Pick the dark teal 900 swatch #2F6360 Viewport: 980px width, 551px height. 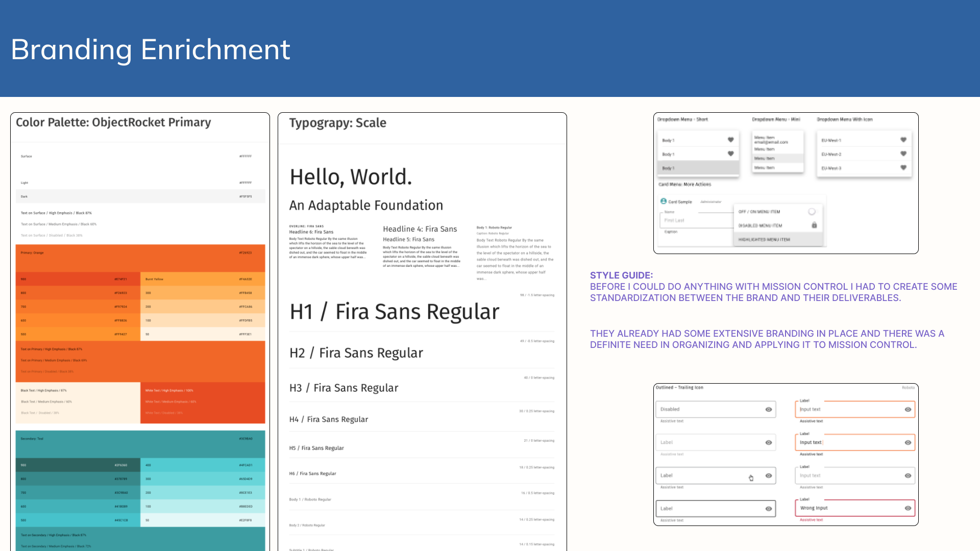click(78, 465)
